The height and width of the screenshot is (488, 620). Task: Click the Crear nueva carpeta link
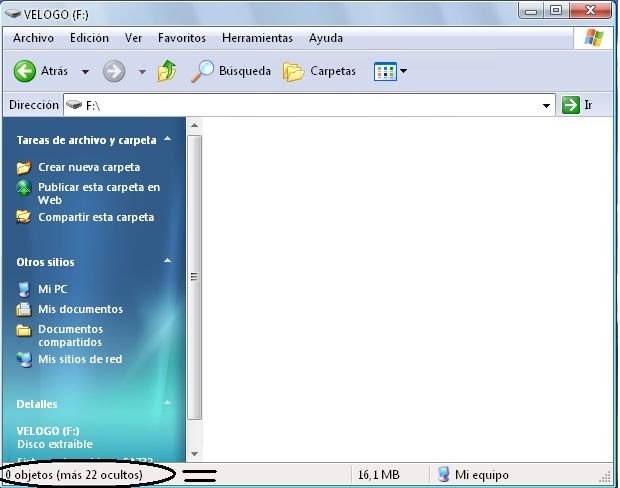89,167
